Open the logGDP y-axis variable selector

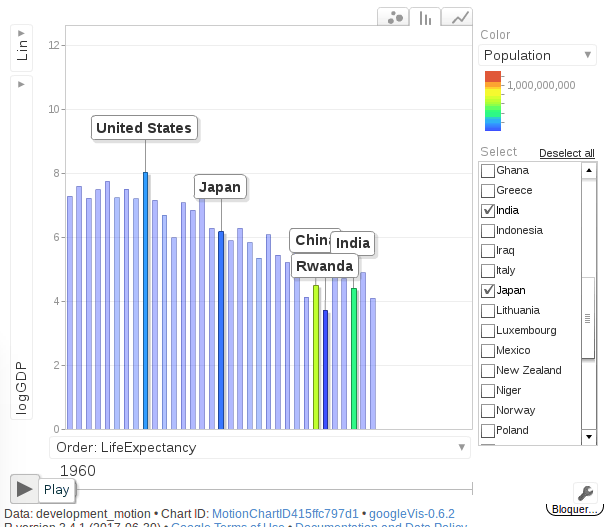[22, 247]
